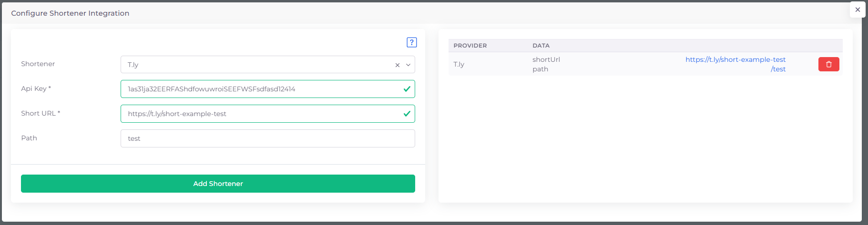
Task: Expand the Shortener dropdown chevron
Action: coord(408,65)
